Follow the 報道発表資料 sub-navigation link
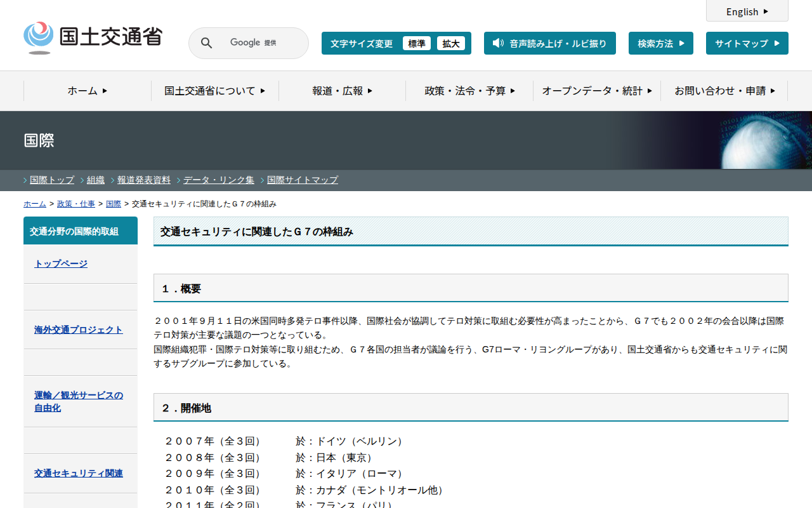812x508 pixels. point(144,180)
